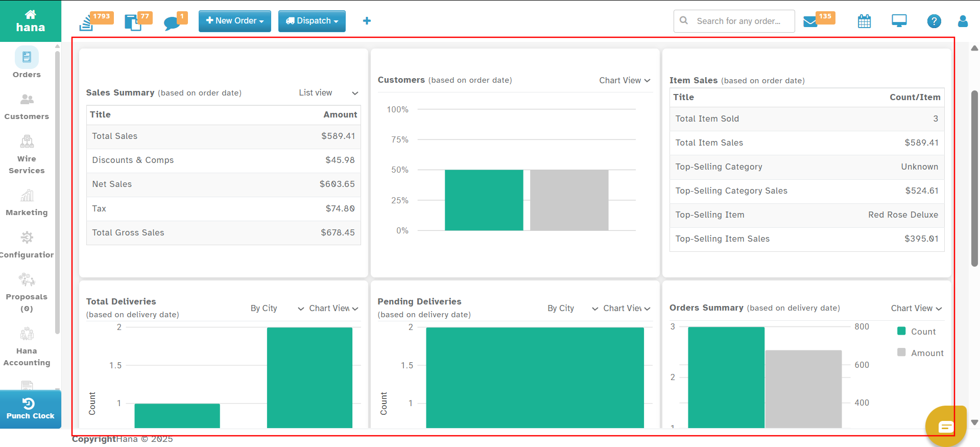
Task: Open Hana Accounting in the sidebar
Action: [27, 347]
